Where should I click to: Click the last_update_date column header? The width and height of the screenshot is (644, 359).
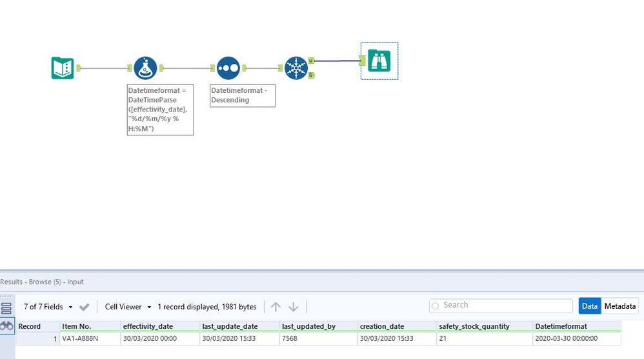tap(239, 327)
